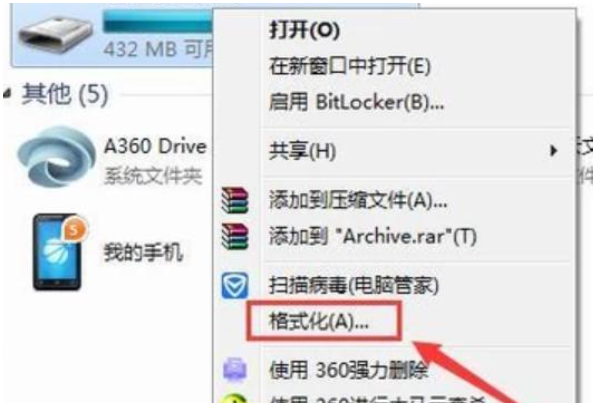
Task: Click the removable USB drive icon
Action: point(56,35)
